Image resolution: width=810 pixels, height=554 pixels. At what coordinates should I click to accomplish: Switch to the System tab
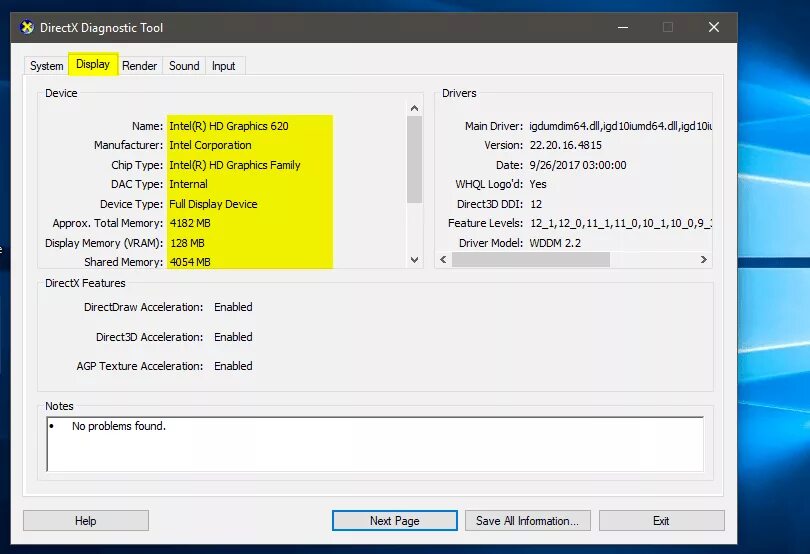46,66
